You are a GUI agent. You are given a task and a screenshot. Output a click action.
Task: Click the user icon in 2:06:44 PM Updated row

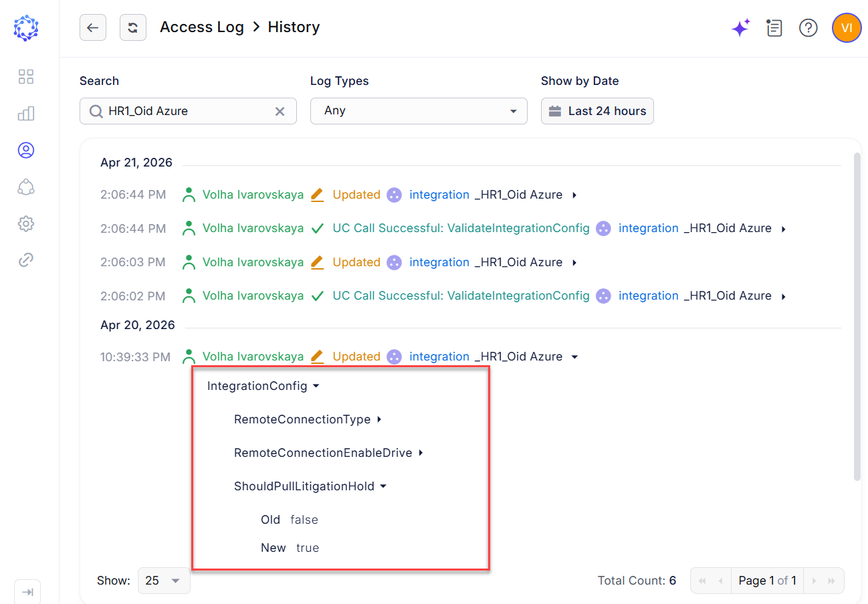pyautogui.click(x=189, y=195)
